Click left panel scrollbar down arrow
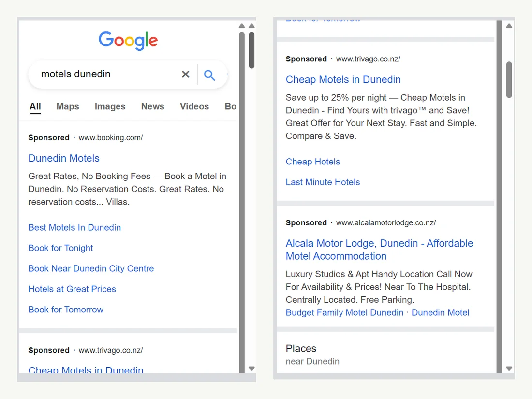Image resolution: width=532 pixels, height=399 pixels. tap(251, 369)
